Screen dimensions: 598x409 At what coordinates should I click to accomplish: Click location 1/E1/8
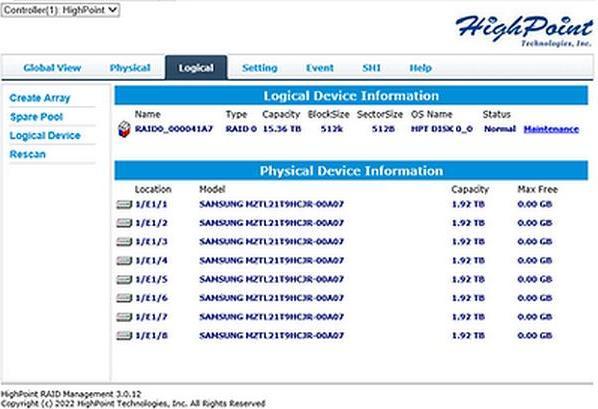click(151, 336)
